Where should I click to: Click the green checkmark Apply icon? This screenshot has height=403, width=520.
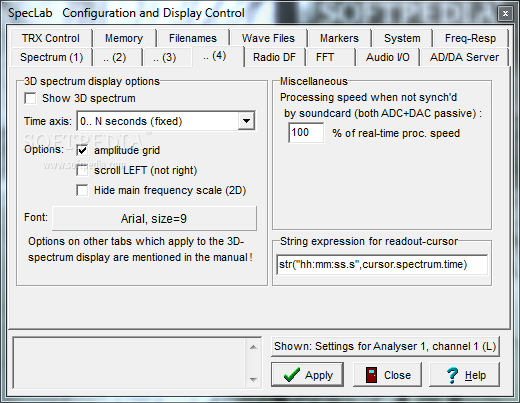tap(292, 375)
